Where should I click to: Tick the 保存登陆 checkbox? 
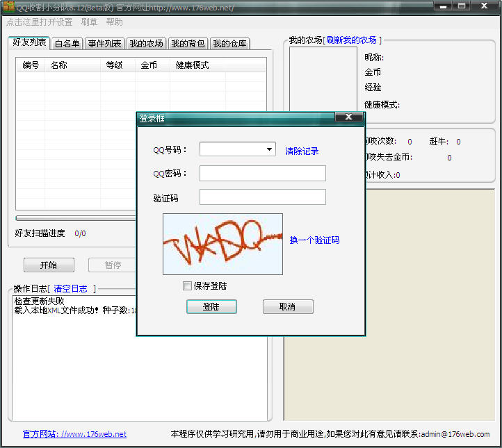click(x=187, y=285)
